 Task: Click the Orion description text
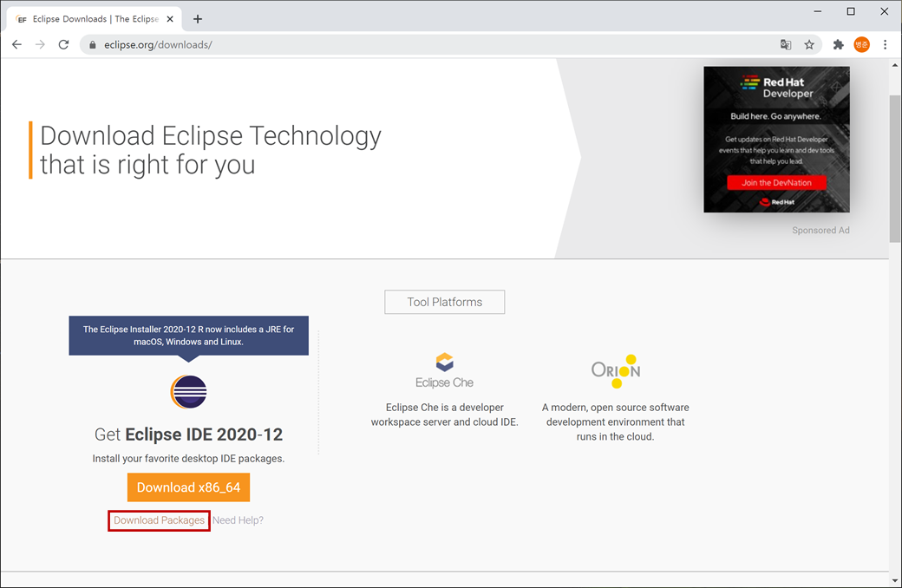click(616, 421)
